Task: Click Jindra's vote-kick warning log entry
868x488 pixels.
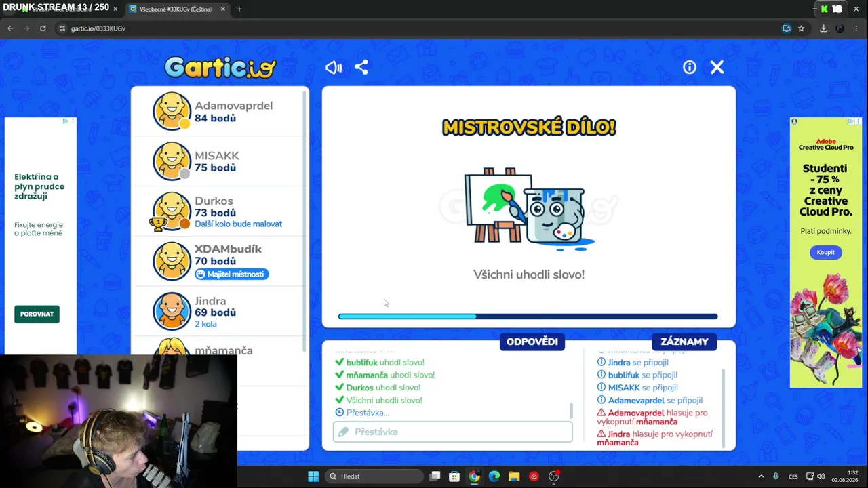Action: (655, 438)
